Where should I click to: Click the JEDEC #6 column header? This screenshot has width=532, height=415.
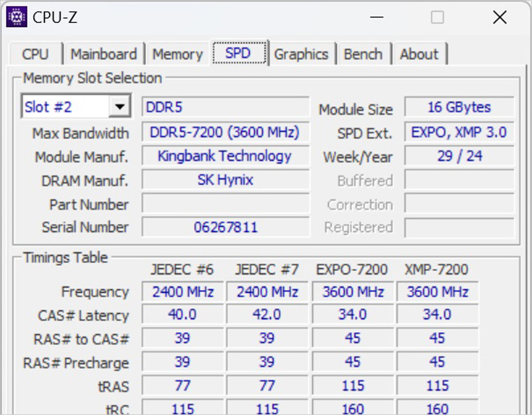[x=182, y=270]
